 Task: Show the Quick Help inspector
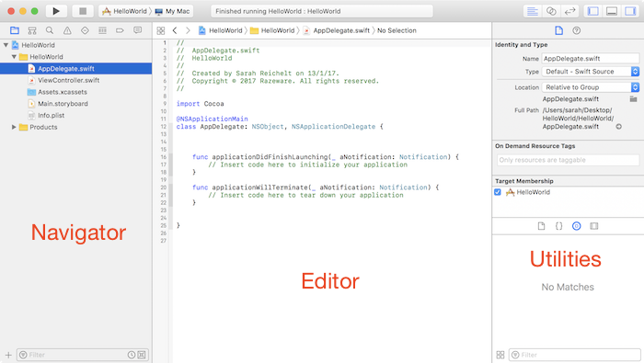click(577, 30)
